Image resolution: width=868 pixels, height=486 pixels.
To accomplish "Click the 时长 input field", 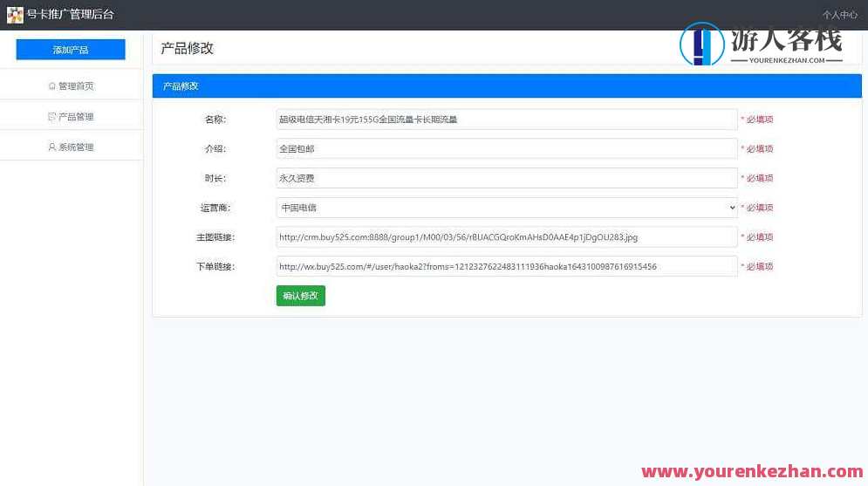I will (507, 178).
